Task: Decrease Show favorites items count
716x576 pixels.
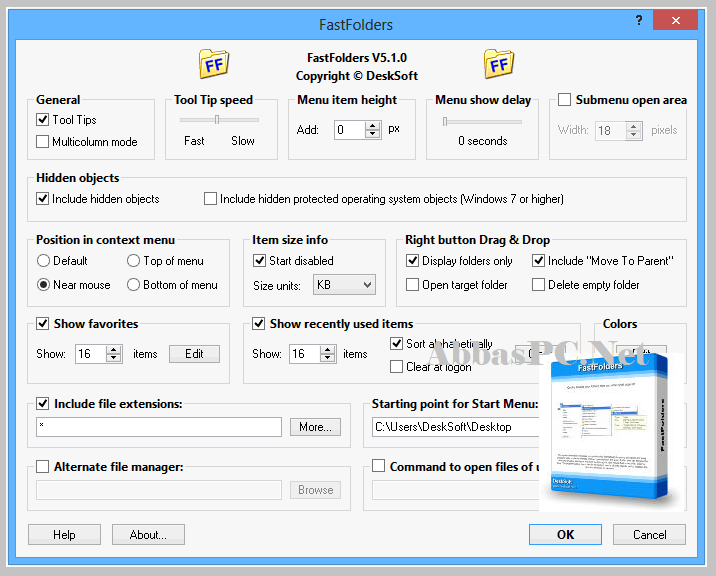Action: [114, 358]
